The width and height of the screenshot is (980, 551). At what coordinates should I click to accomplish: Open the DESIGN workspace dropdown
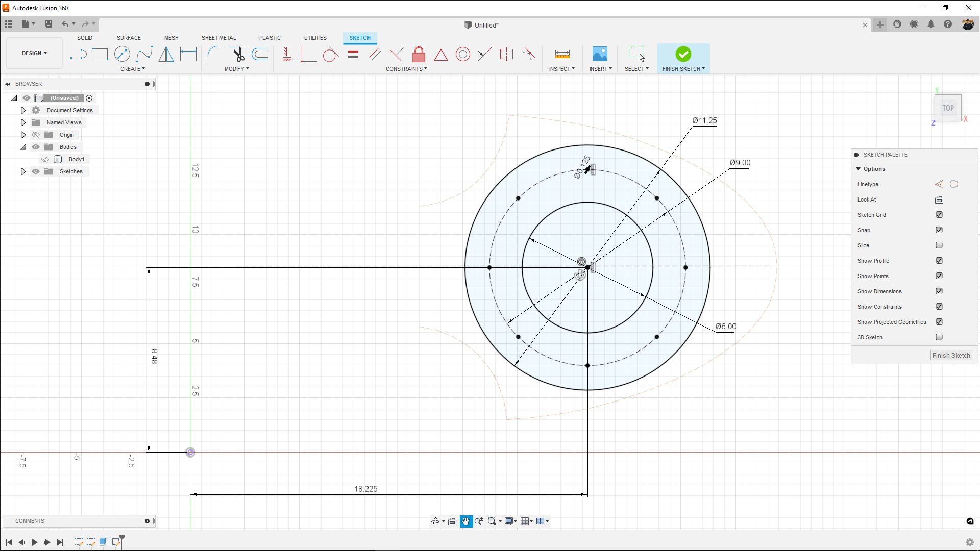click(34, 53)
